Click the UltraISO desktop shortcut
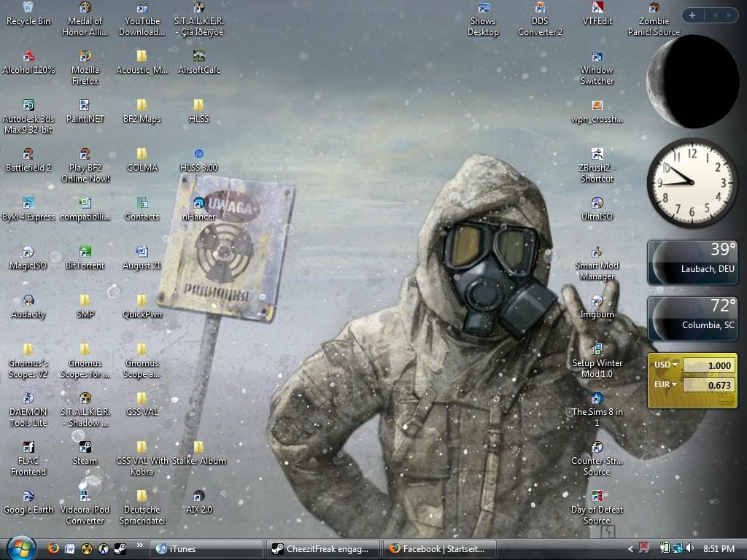Viewport: 747px width, 560px height. [x=597, y=209]
